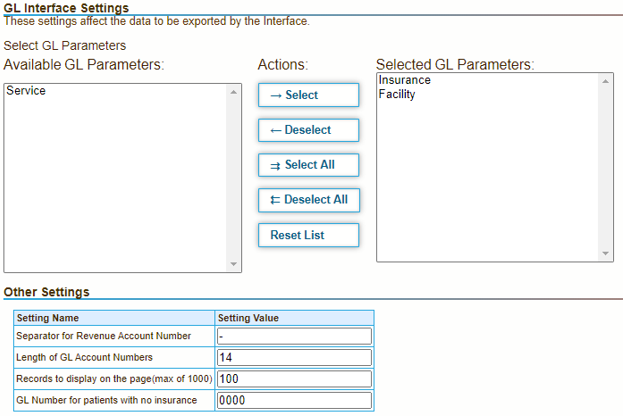630x419 pixels.
Task: Click the Setting Value column header
Action: tap(249, 318)
